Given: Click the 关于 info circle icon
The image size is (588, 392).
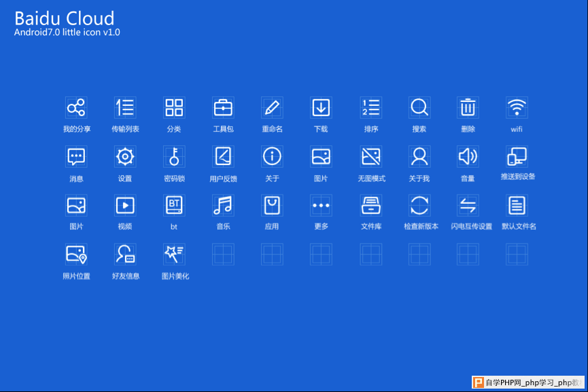Looking at the screenshot, I should [x=272, y=157].
